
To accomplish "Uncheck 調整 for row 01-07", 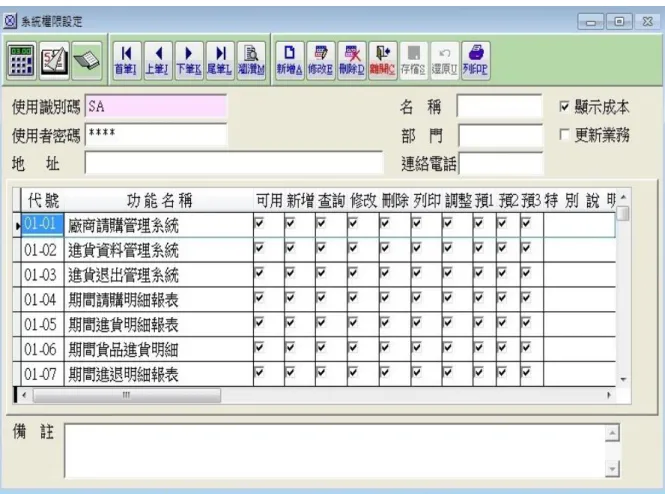I will click(x=448, y=372).
